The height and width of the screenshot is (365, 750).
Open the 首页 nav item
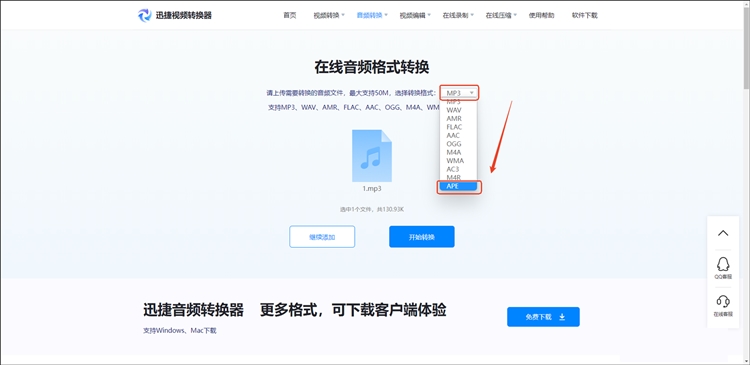[289, 15]
